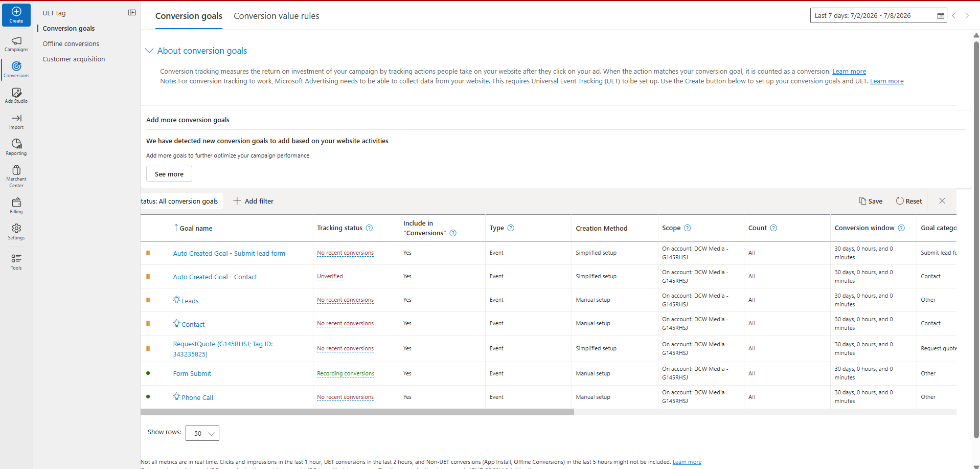Viewport: 980px width, 469px height.
Task: Click the horizontal table scrollbar
Action: 357,412
